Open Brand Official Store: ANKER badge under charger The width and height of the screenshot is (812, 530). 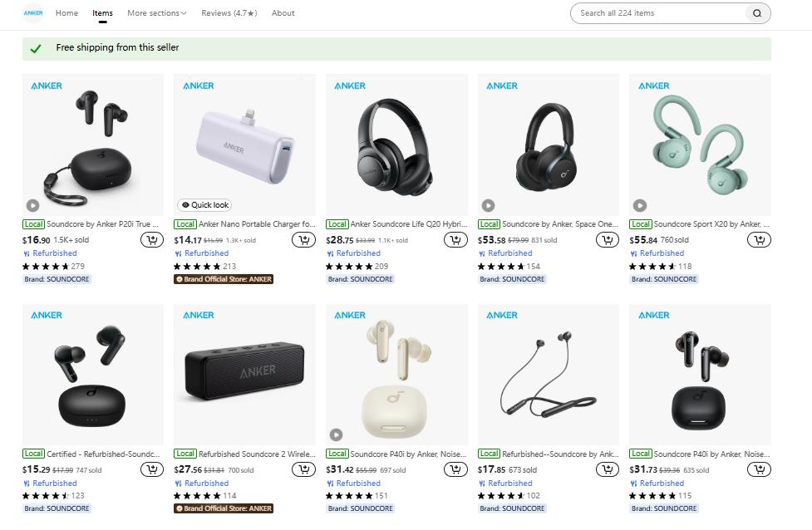[x=224, y=279]
